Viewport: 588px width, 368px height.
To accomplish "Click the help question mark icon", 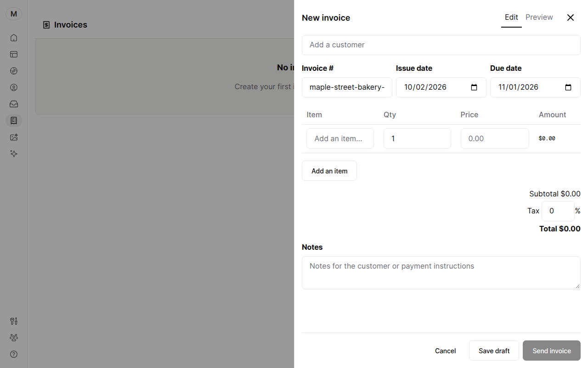I will (14, 354).
